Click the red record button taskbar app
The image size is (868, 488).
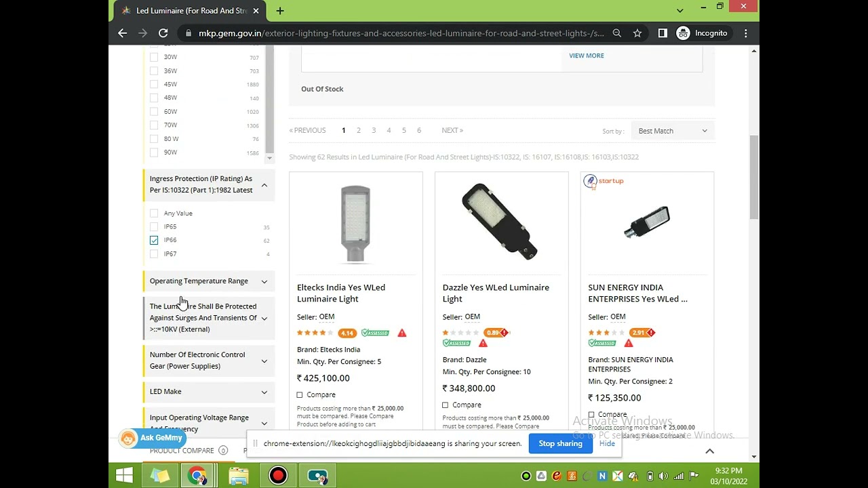click(x=278, y=476)
